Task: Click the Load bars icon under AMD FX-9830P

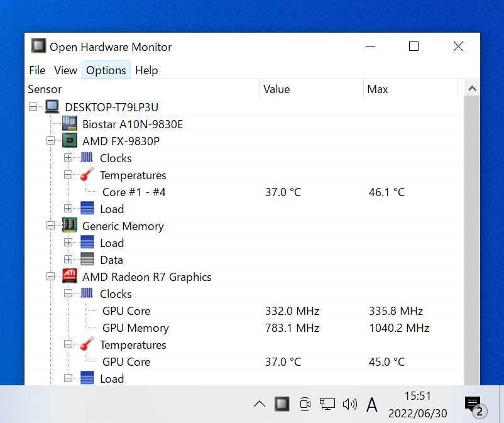Action: click(87, 208)
